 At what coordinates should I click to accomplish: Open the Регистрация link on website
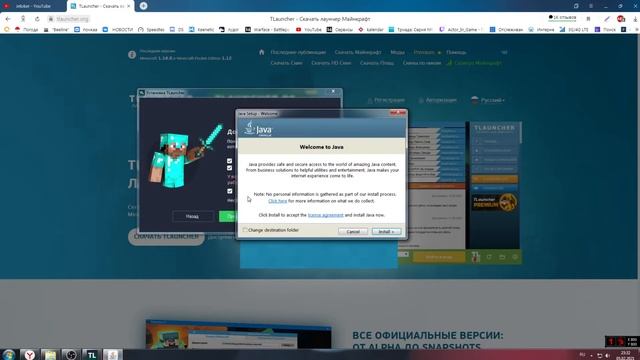coord(386,100)
